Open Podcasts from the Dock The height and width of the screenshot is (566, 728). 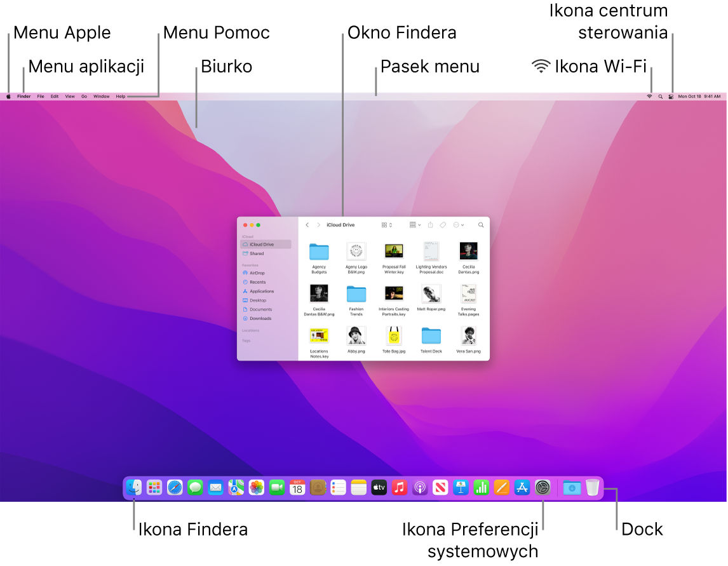click(x=420, y=487)
